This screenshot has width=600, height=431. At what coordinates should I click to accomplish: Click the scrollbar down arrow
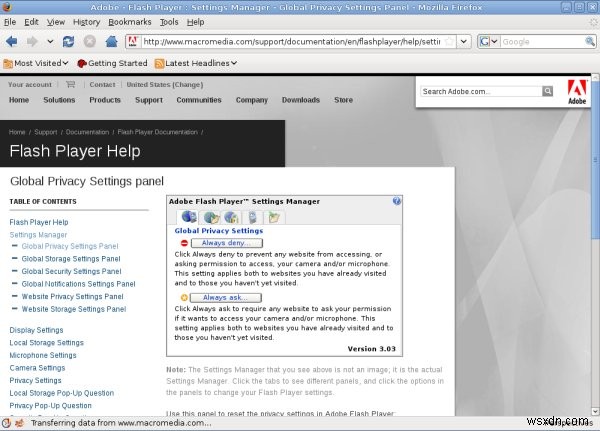pos(595,412)
